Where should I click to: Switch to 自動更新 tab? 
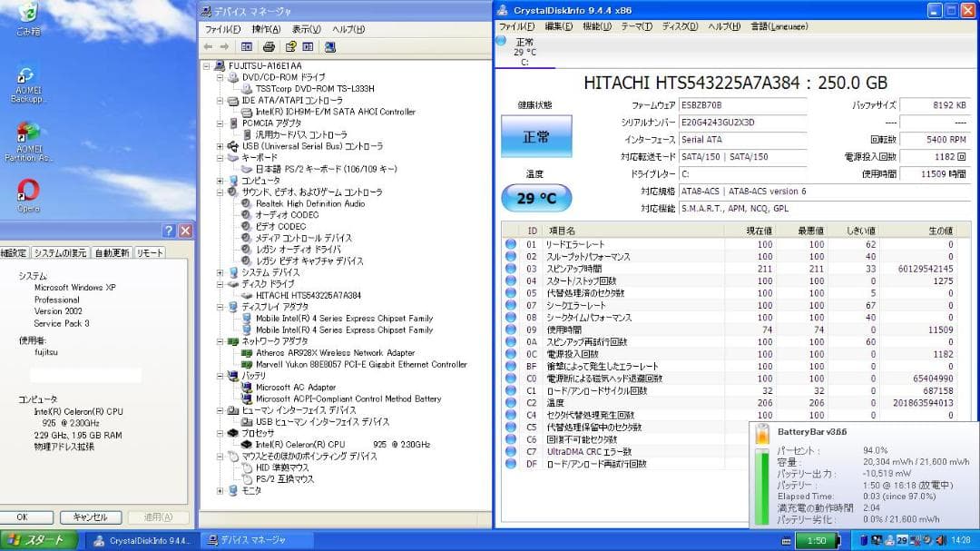pos(112,252)
